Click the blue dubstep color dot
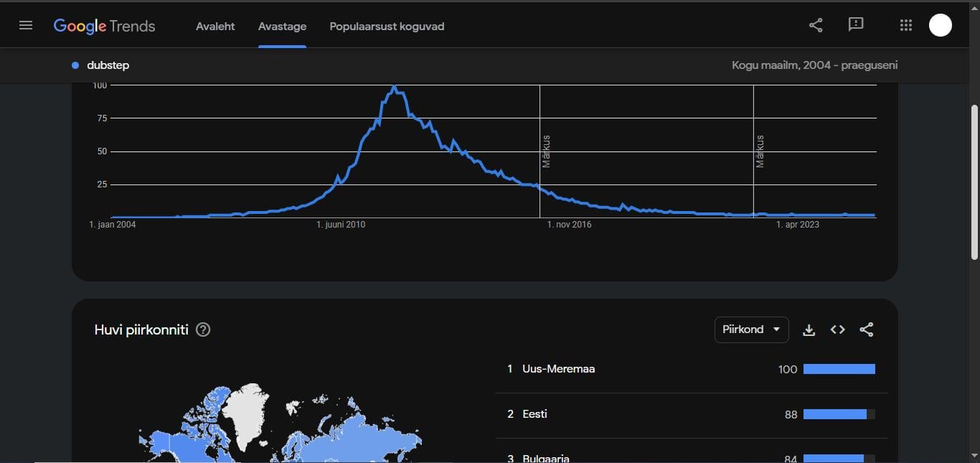The image size is (980, 463). (75, 65)
